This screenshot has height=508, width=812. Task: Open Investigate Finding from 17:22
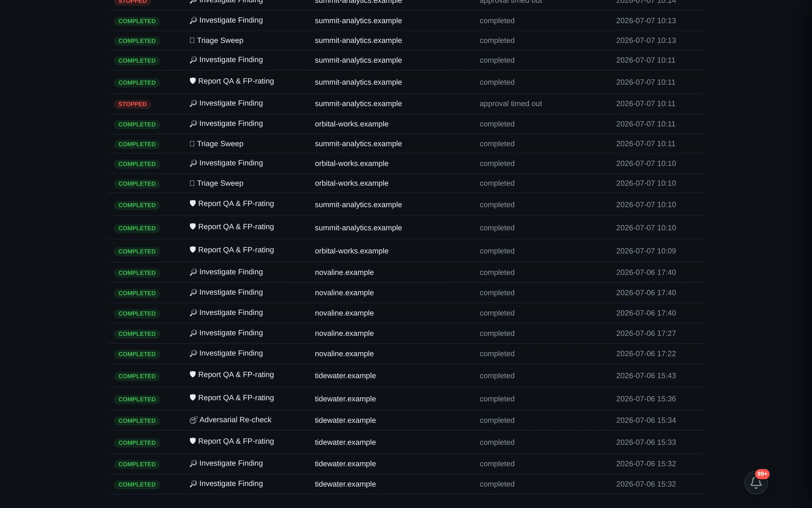pos(231,353)
